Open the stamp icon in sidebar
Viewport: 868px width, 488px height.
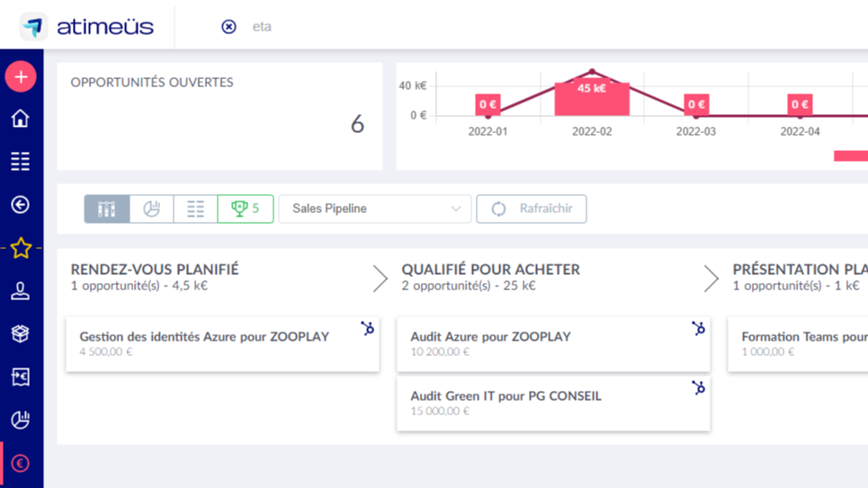coord(21,290)
